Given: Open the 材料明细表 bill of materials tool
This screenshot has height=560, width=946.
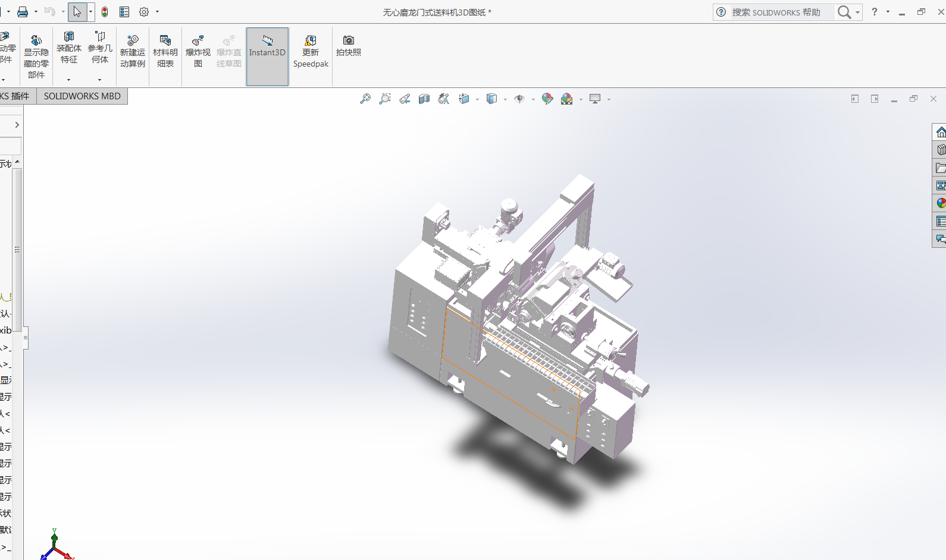Looking at the screenshot, I should [165, 51].
